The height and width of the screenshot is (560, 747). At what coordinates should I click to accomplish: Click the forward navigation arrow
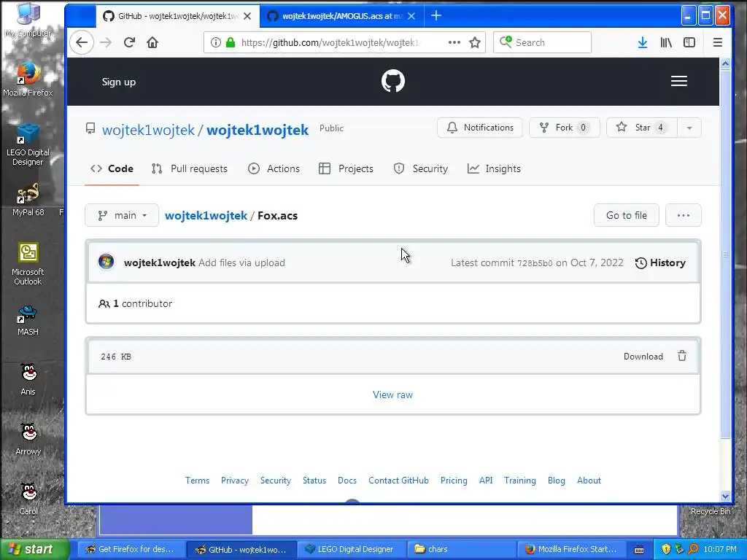click(105, 42)
